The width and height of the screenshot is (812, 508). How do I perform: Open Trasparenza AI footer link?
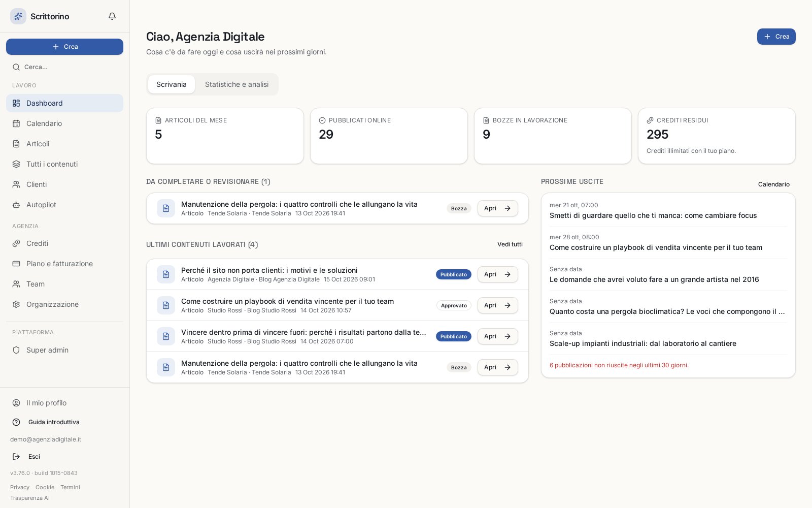pos(30,498)
